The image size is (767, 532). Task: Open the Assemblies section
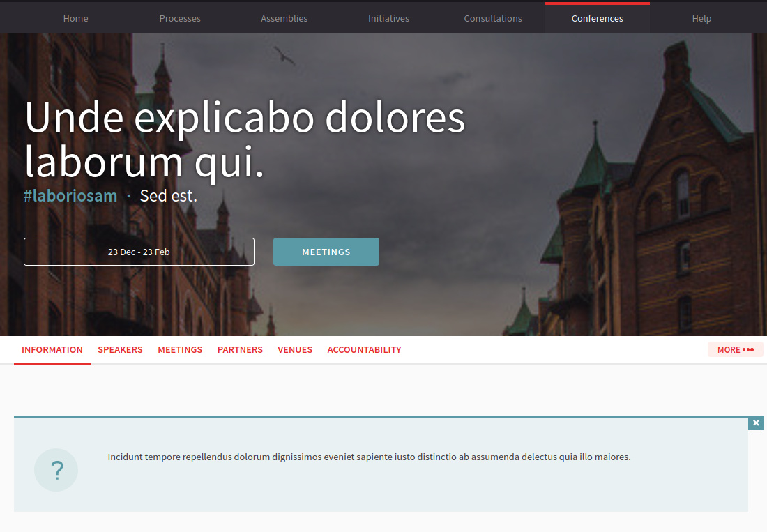[x=284, y=19]
